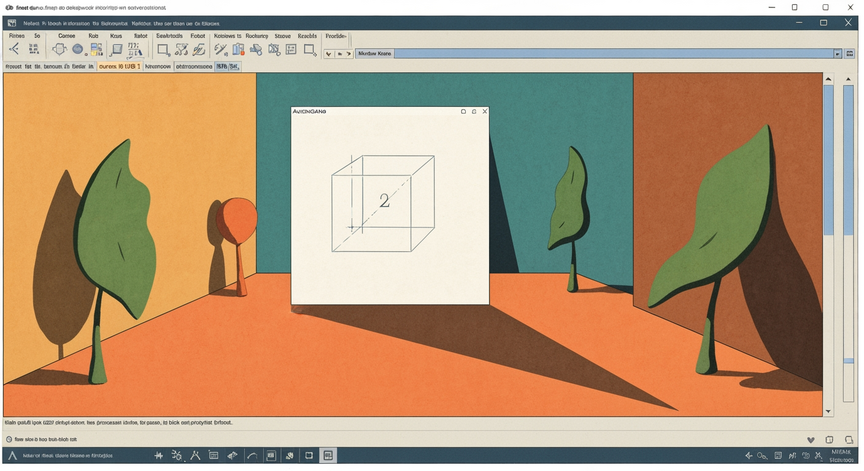Click the left-right arrows icon in bottom bar
Viewport: 864px width, 471px height.
click(x=233, y=456)
